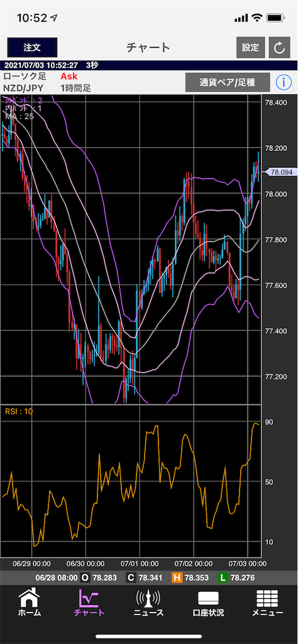
Task: Open 設定 settings
Action: pyautogui.click(x=250, y=47)
